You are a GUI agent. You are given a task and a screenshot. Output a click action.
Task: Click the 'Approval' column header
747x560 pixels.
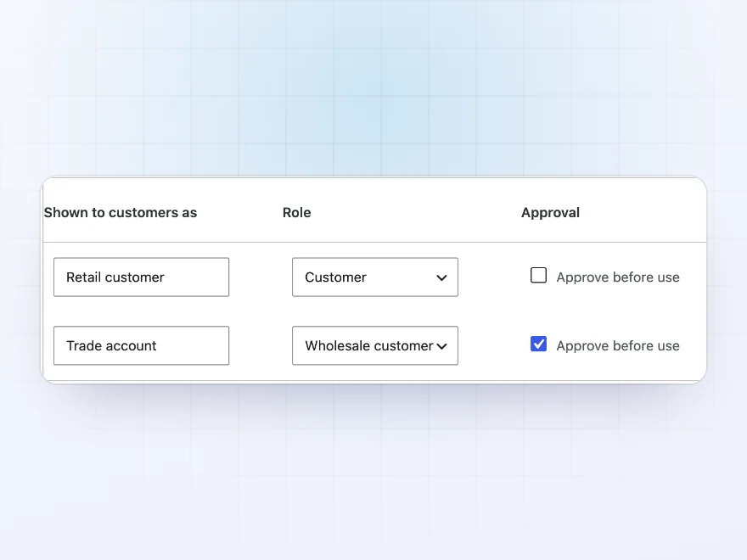pyautogui.click(x=550, y=212)
